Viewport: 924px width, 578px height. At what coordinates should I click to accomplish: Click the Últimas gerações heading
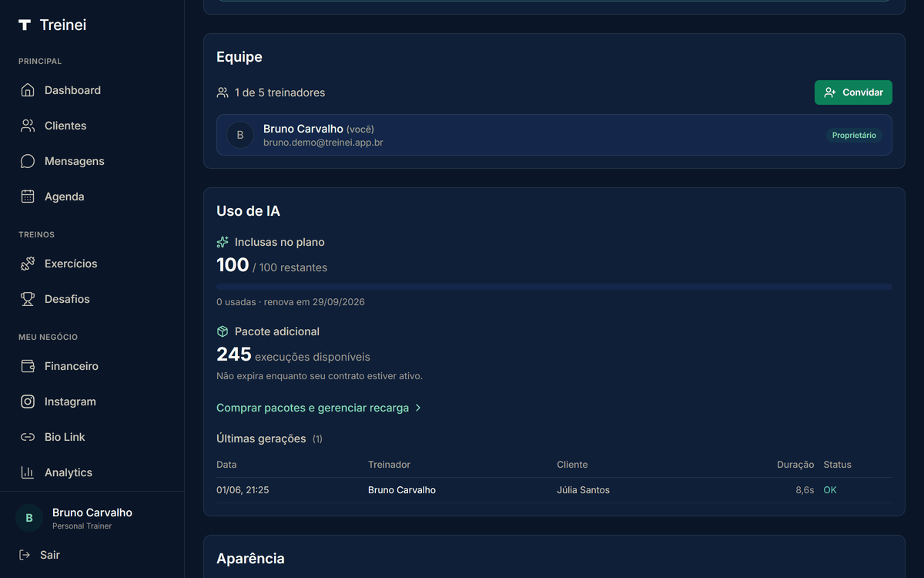tap(261, 439)
